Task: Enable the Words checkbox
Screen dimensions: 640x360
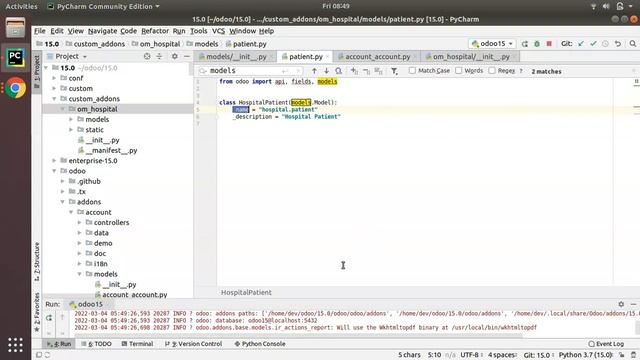Action: point(459,71)
